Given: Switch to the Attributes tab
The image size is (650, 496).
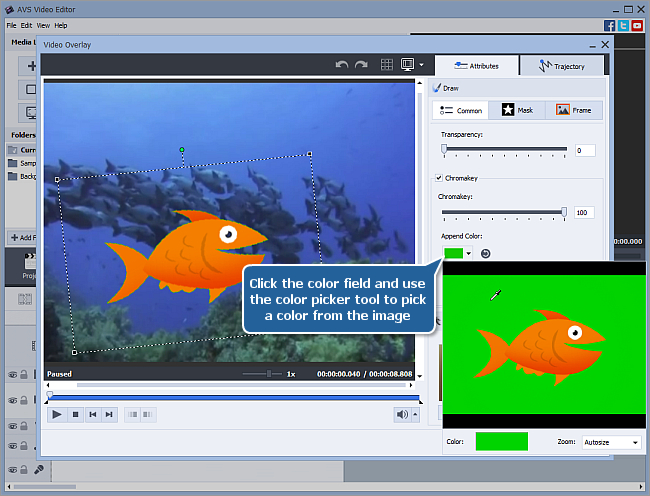Looking at the screenshot, I should pyautogui.click(x=477, y=66).
